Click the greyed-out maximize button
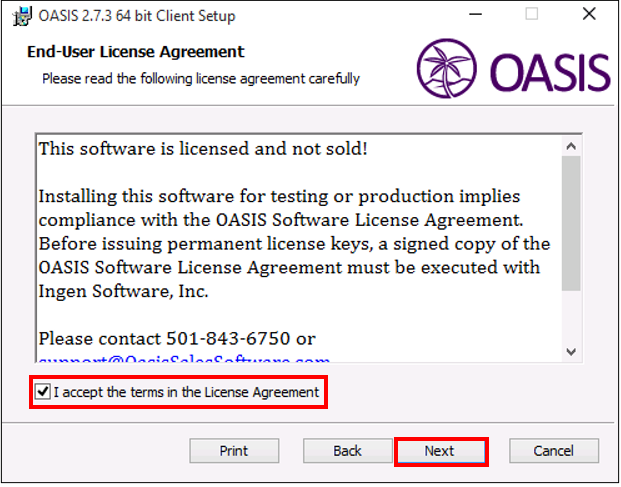 [x=531, y=14]
